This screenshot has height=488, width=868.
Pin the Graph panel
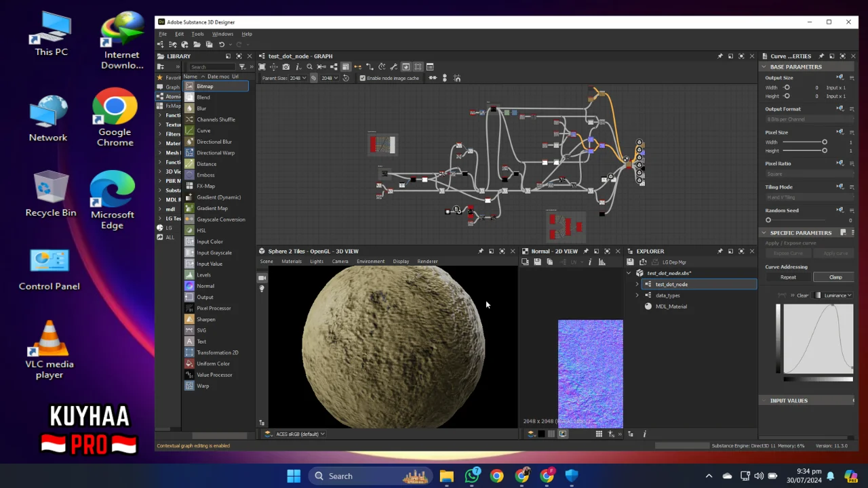pos(719,56)
